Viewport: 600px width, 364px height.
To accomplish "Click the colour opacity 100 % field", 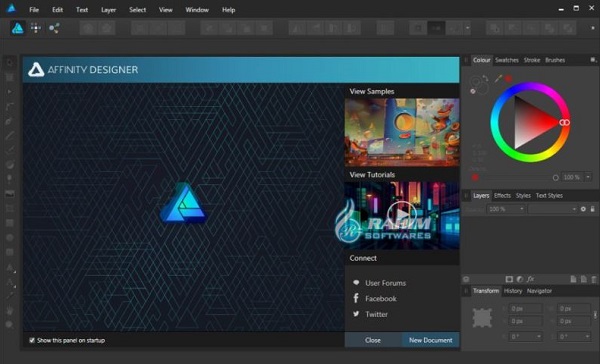I will pos(572,177).
